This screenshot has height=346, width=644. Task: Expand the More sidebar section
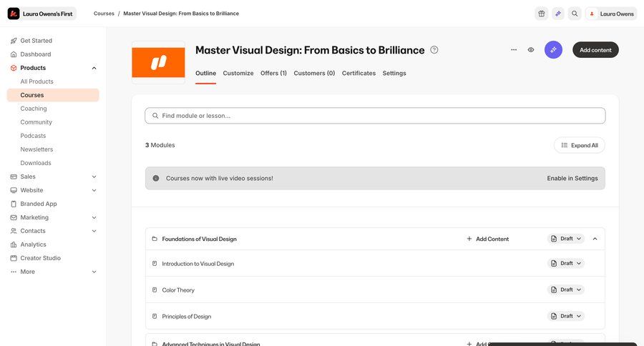[94, 272]
